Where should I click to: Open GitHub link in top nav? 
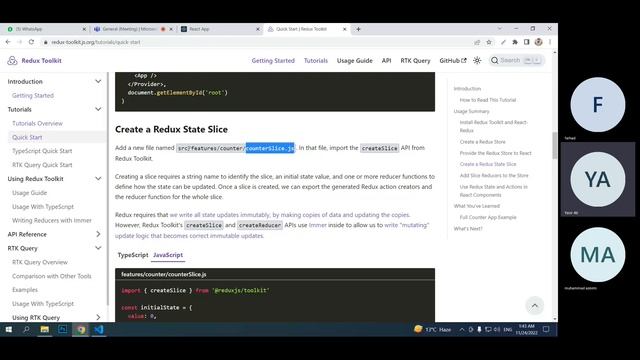(x=453, y=60)
